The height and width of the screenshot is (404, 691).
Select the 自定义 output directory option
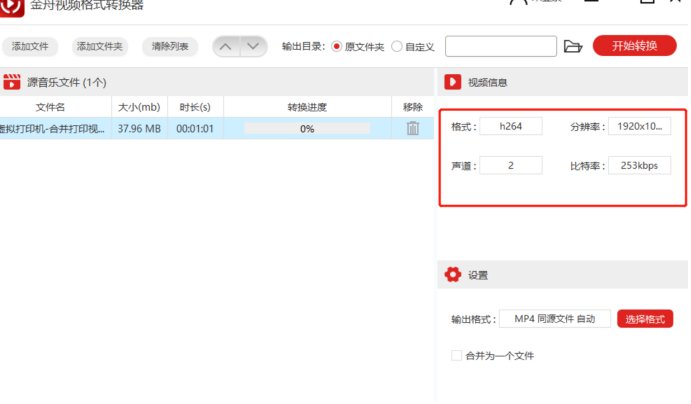[x=397, y=46]
